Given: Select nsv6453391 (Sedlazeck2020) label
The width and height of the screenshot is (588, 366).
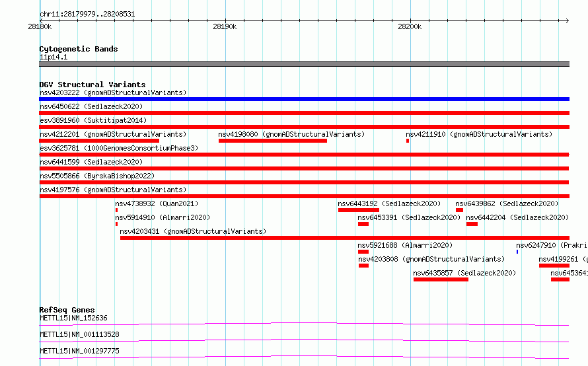Looking at the screenshot, I should pyautogui.click(x=409, y=217).
